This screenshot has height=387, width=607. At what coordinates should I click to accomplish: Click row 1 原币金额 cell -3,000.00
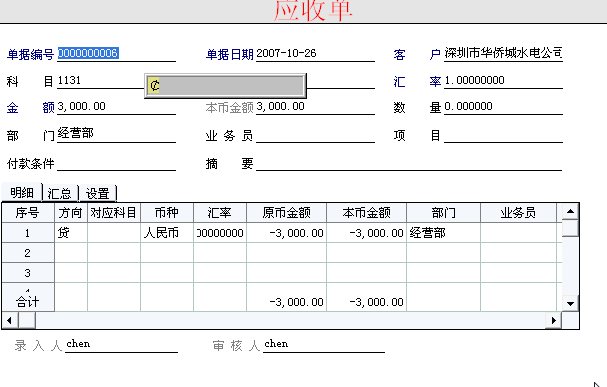[x=286, y=233]
